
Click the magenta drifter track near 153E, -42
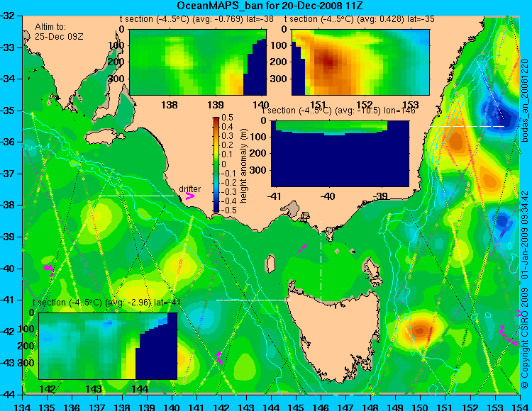point(508,335)
